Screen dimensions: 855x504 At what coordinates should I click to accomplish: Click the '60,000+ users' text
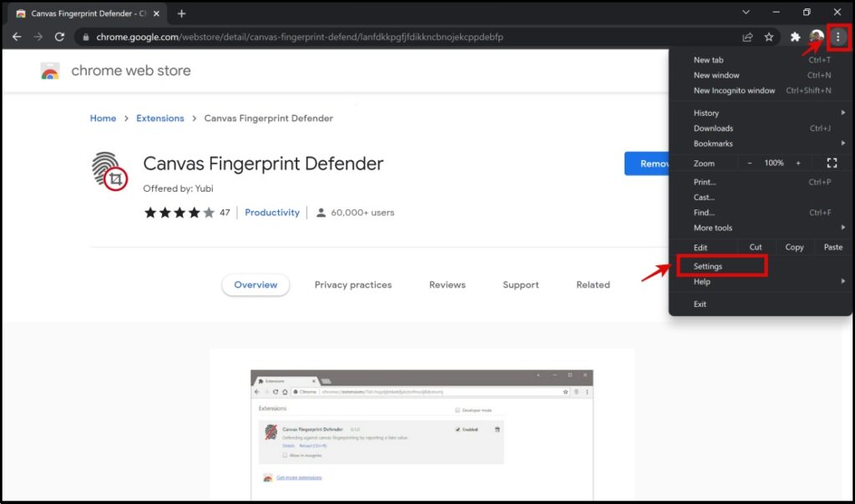362,213
